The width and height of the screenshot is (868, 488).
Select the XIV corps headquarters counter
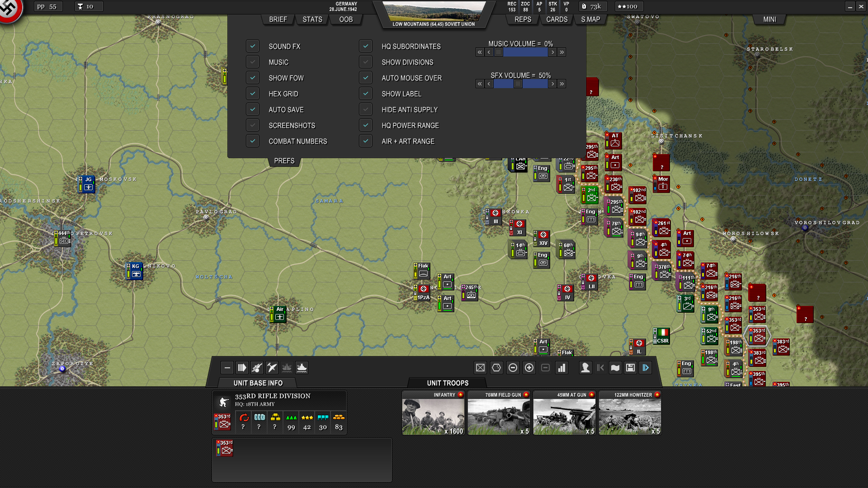[542, 239]
